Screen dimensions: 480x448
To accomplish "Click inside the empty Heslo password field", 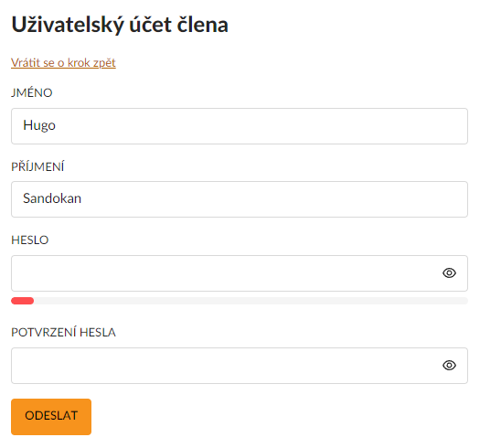I will point(227,273).
